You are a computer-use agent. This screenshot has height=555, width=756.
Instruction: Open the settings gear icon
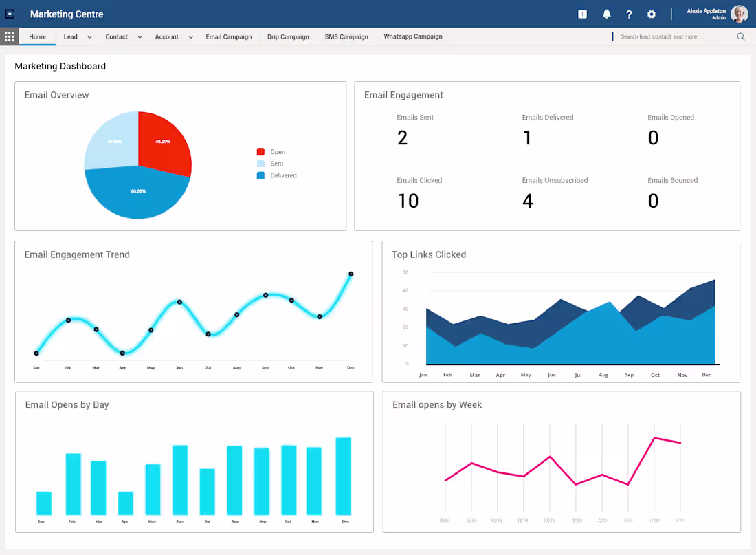pos(652,14)
